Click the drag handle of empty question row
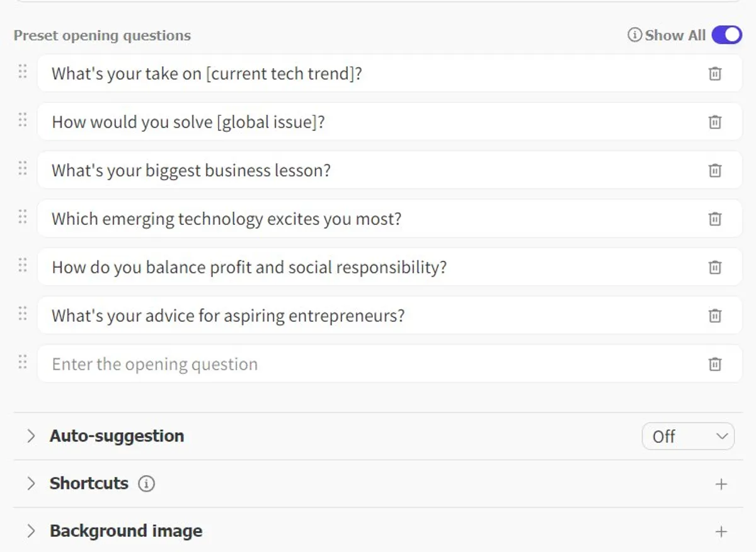The image size is (756, 552). [x=23, y=362]
